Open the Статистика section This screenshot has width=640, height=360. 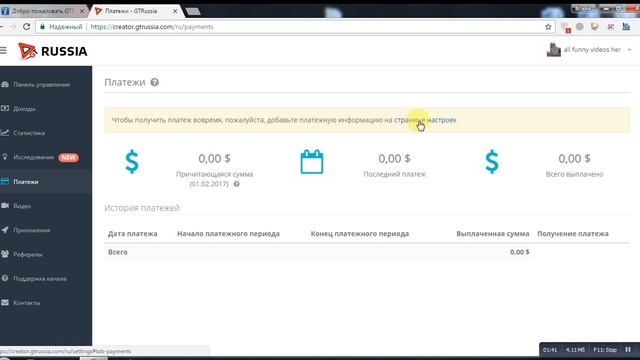tap(29, 133)
